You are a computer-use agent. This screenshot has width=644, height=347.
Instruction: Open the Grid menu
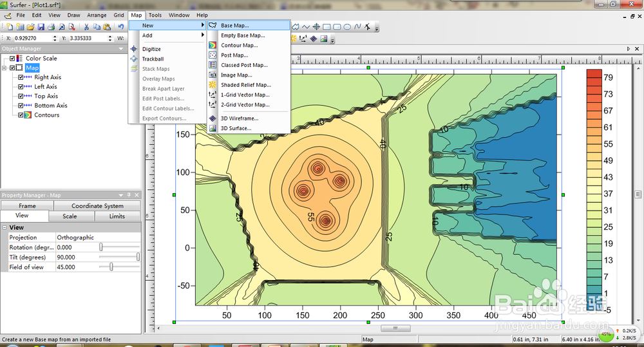[x=118, y=15]
